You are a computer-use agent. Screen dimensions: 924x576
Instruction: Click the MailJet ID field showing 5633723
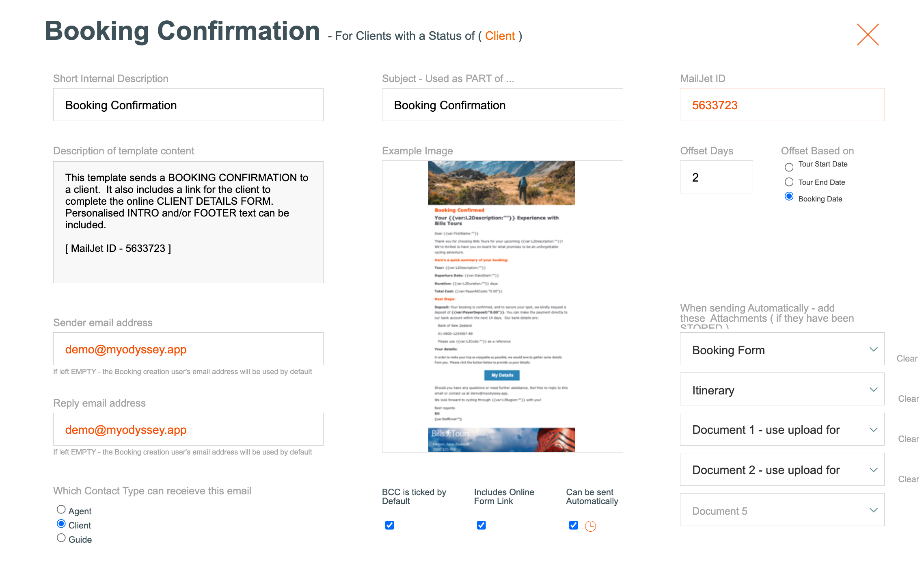(x=782, y=105)
